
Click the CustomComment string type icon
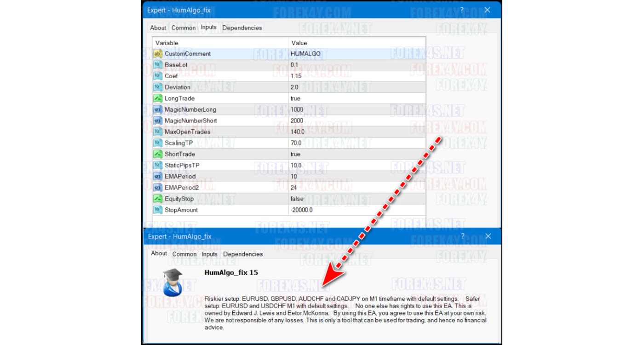coord(157,54)
